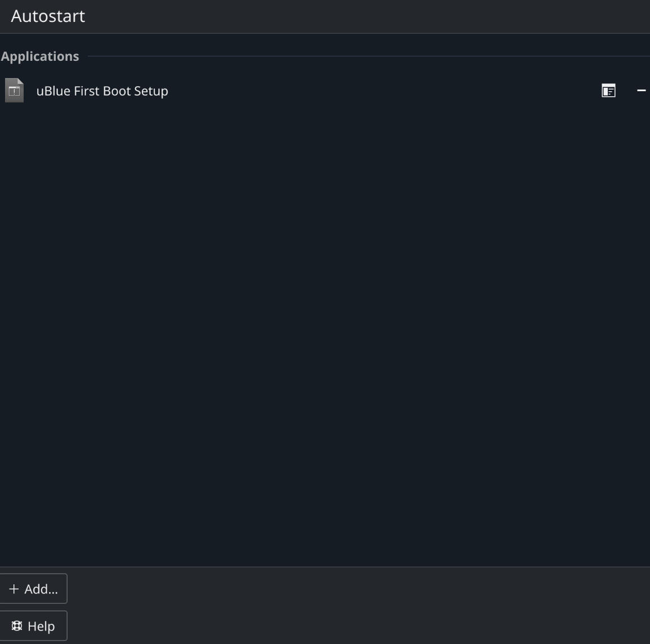This screenshot has height=644, width=650.
Task: Remove uBlue First Boot Setup entry
Action: pyautogui.click(x=641, y=91)
